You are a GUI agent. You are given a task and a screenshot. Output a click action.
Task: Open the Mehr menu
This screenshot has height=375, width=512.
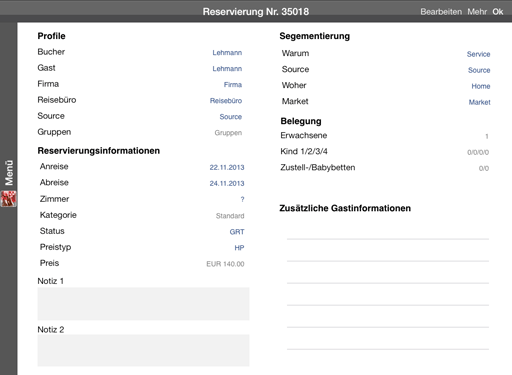pos(477,12)
